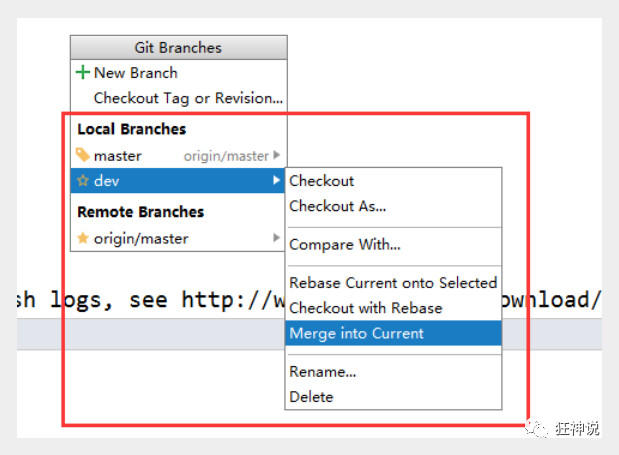Expand the origin/master remote branch arrow
This screenshot has width=619, height=455.
pyautogui.click(x=276, y=238)
